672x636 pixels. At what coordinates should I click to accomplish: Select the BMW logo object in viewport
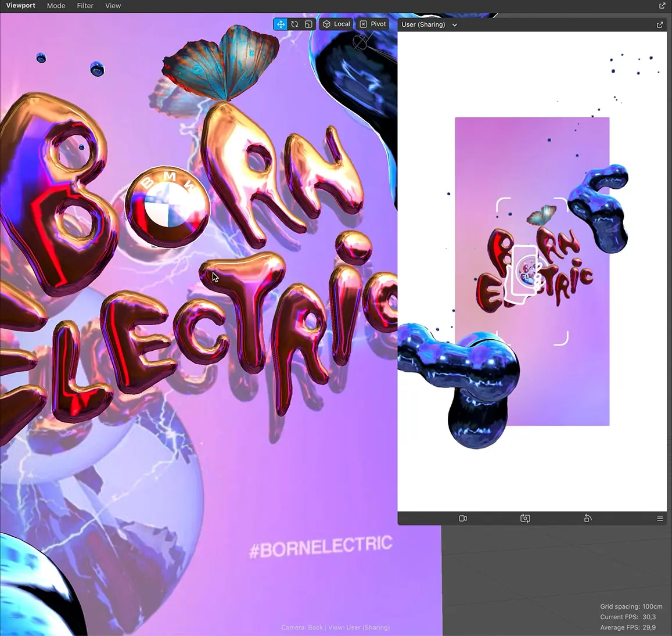pyautogui.click(x=167, y=207)
